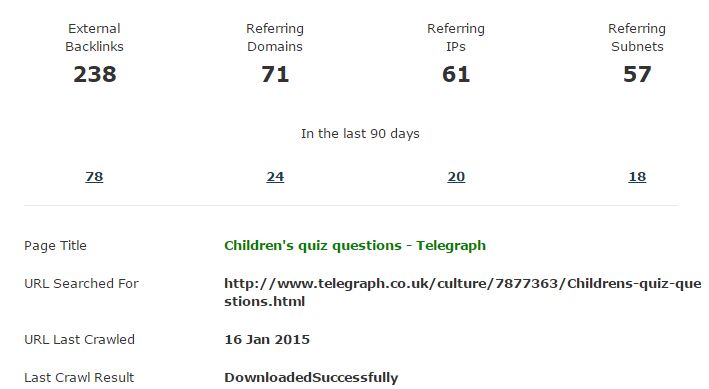Select the 71 Referring Domains count
This screenshot has width=709, height=389.
click(x=275, y=74)
